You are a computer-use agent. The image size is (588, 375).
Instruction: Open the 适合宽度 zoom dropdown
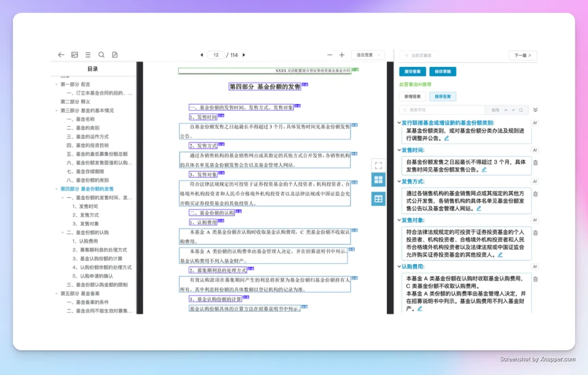click(368, 55)
